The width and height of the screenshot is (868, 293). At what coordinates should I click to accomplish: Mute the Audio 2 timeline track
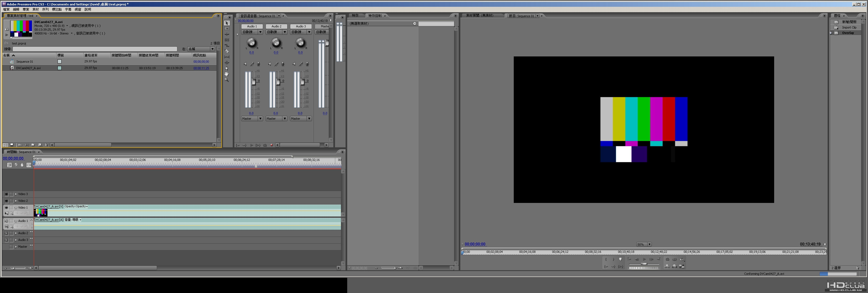[x=6, y=233]
